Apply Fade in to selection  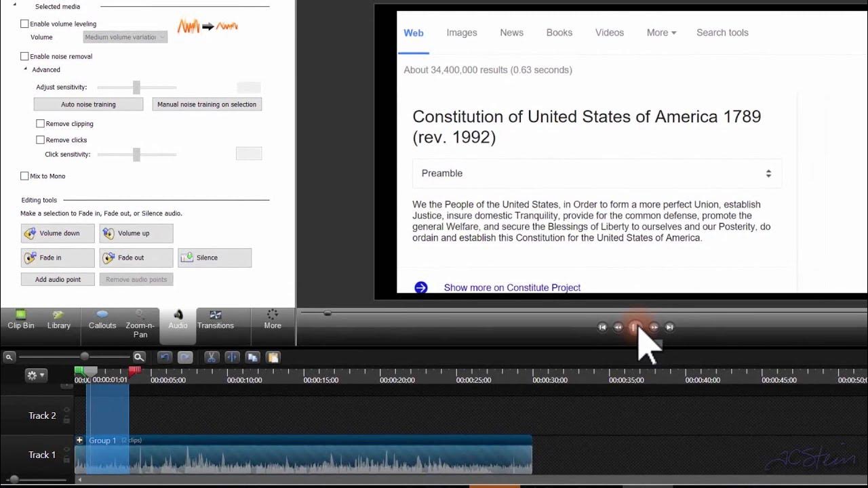click(58, 258)
